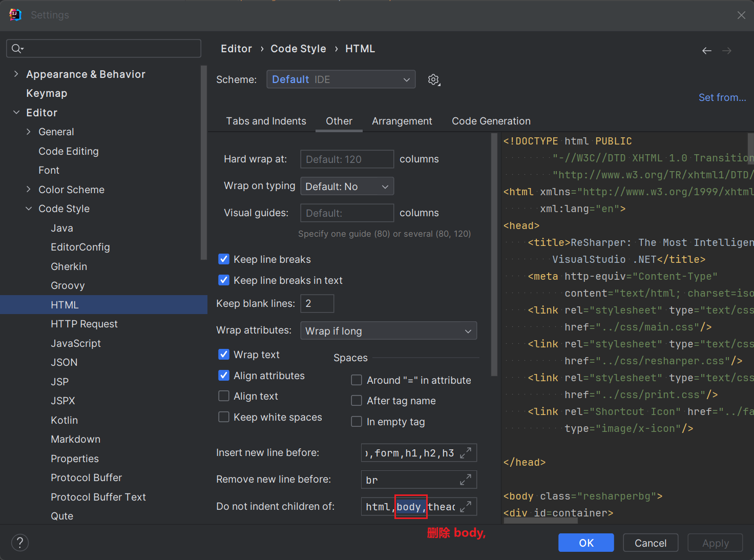The height and width of the screenshot is (560, 754).
Task: Click the back navigation arrow
Action: coord(707,51)
